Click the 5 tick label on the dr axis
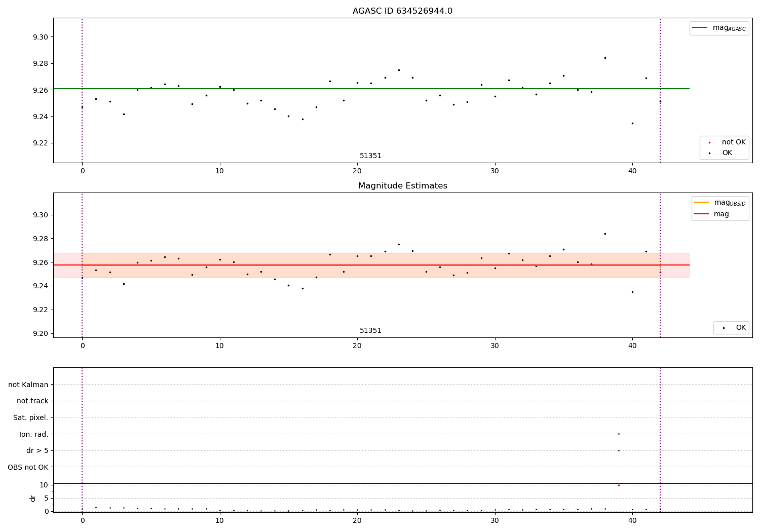Screen dimensions: 760x532 pos(46,498)
